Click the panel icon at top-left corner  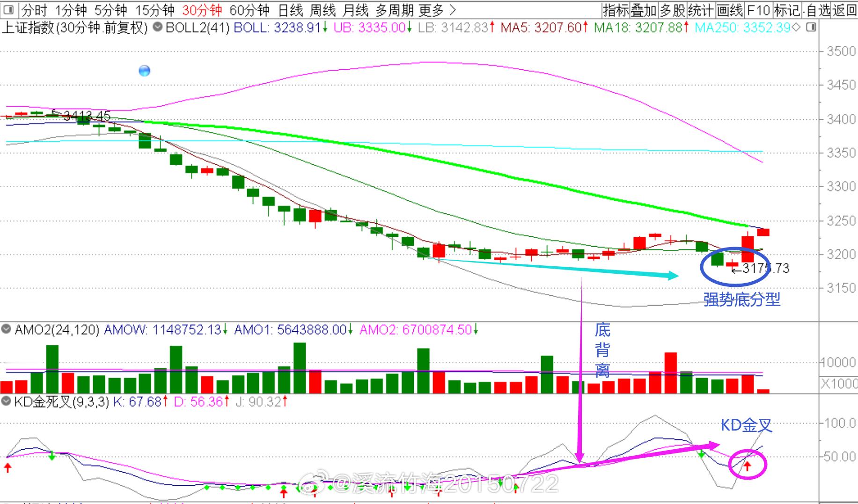[x=8, y=10]
